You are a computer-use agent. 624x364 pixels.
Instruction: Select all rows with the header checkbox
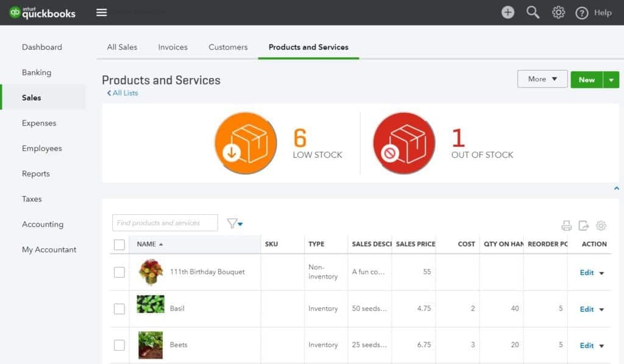click(119, 243)
